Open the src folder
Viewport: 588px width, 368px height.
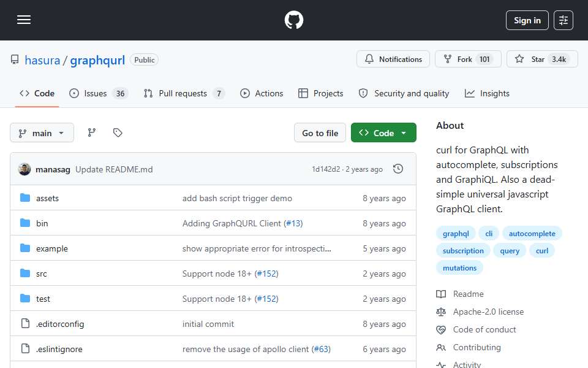pyautogui.click(x=41, y=274)
